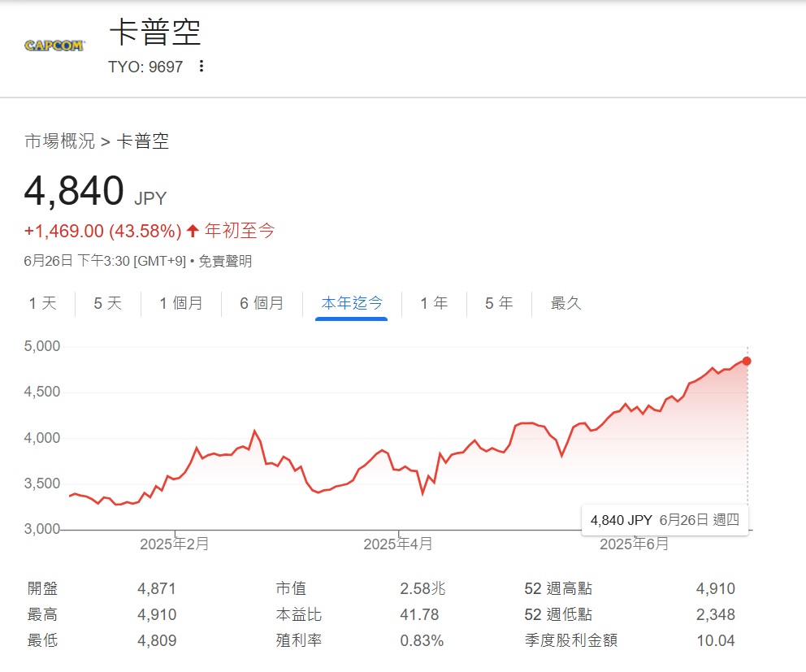Click the opening price 4,871

(x=157, y=588)
